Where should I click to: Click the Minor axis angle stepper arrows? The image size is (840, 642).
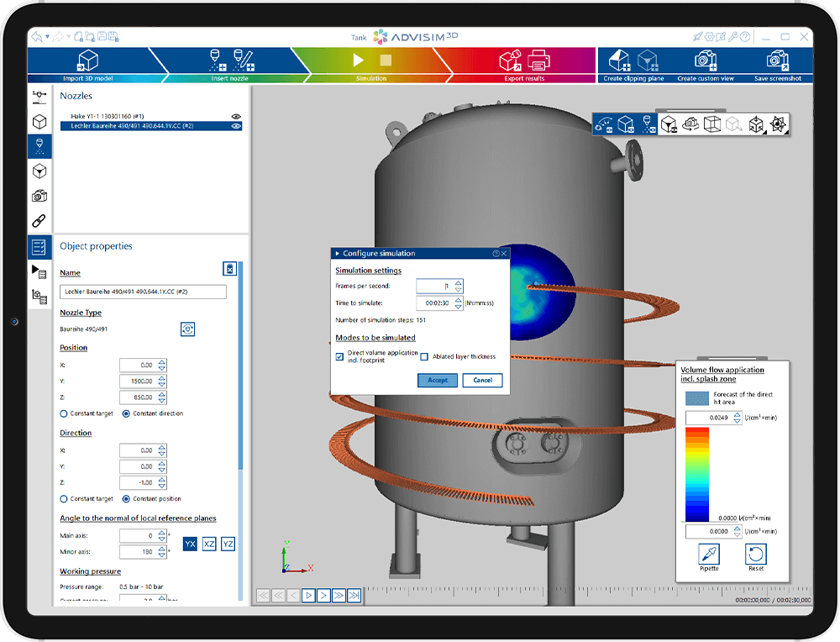(x=162, y=551)
